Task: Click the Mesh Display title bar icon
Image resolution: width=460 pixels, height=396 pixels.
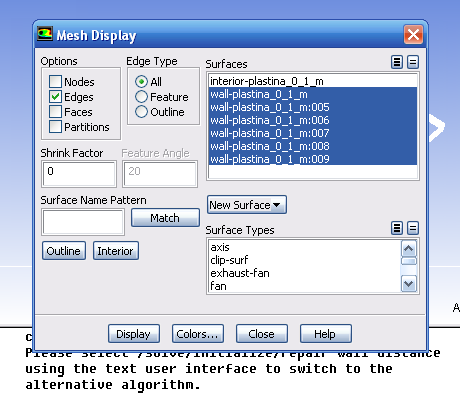Action: point(45,34)
